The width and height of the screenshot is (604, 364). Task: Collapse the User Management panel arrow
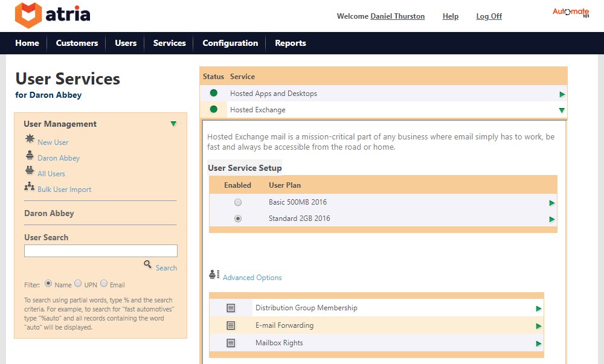tap(174, 124)
